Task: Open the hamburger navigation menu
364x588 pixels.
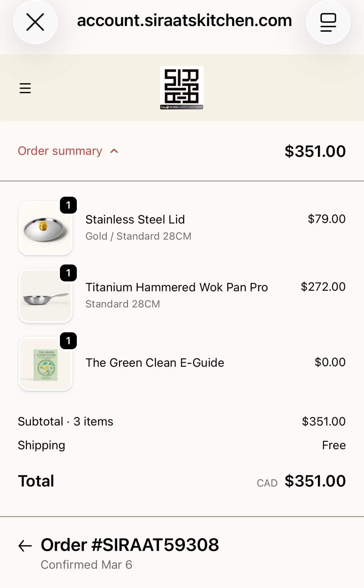Action: (25, 88)
